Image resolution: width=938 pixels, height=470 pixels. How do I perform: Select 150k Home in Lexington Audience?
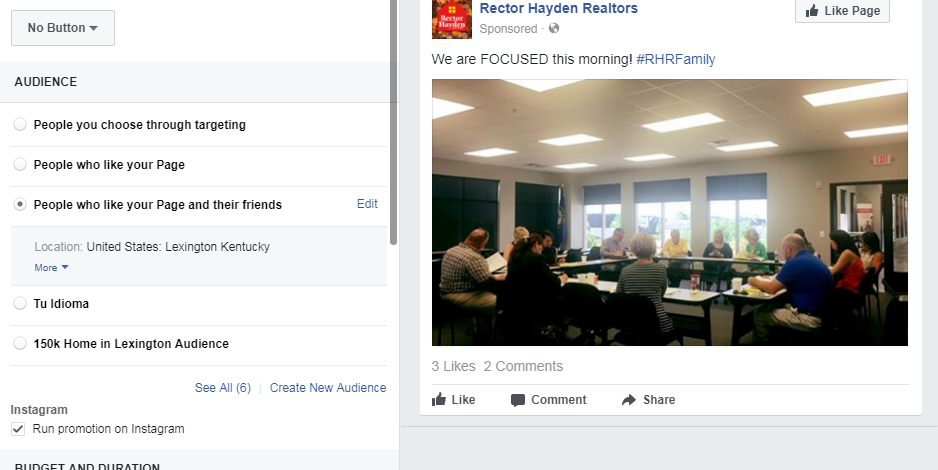click(x=20, y=344)
